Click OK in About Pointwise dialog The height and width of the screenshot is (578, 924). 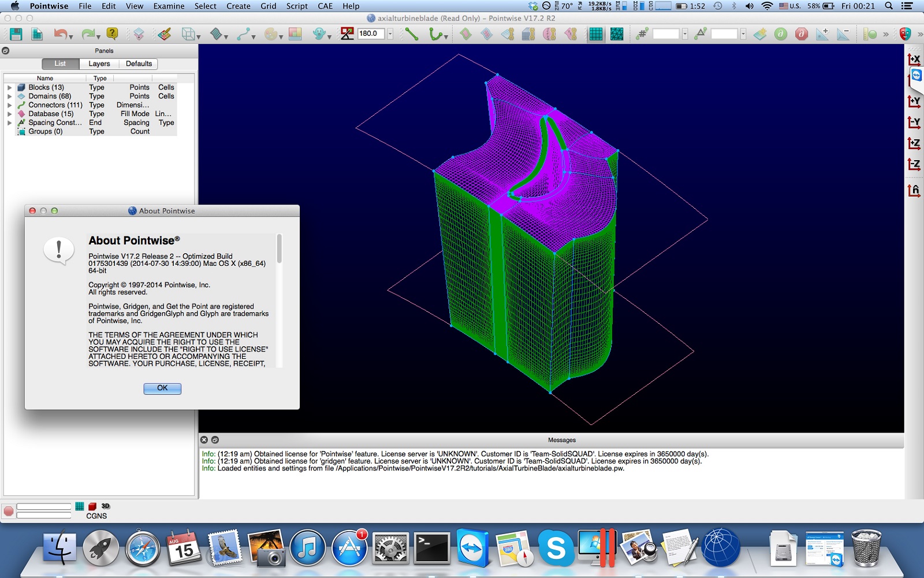(x=162, y=388)
